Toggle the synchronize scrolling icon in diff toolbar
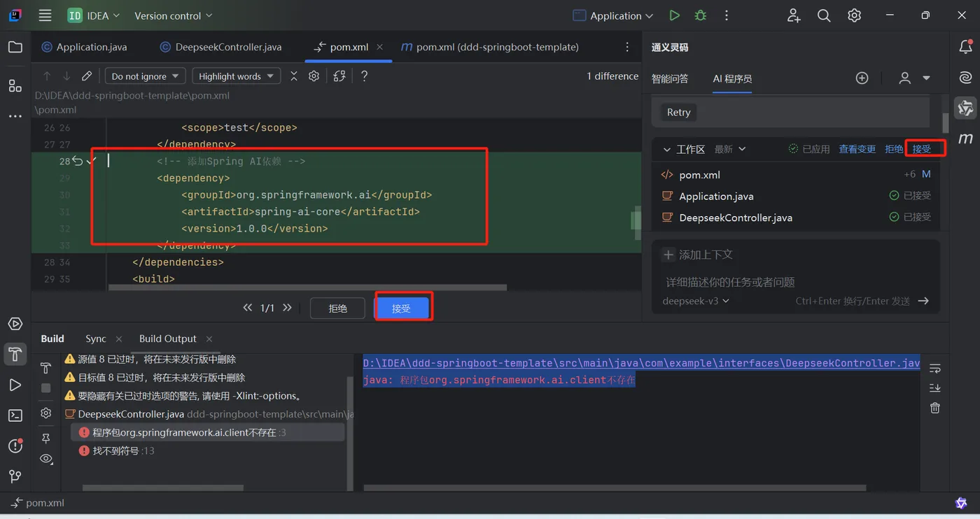Viewport: 980px width, 519px height. point(339,76)
